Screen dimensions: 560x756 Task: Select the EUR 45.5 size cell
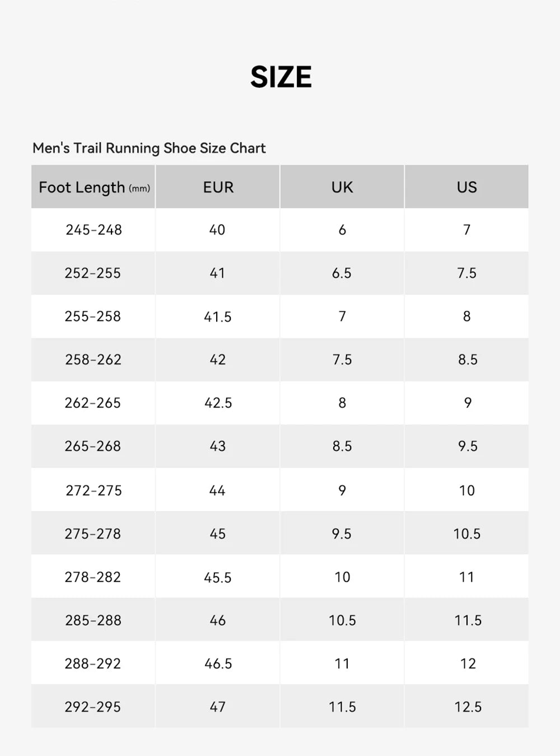point(218,577)
